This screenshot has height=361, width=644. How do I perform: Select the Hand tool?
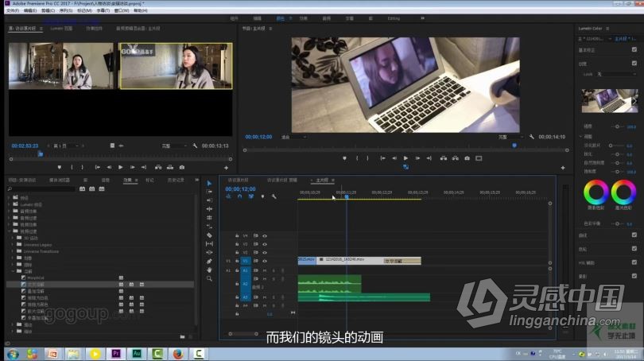[209, 270]
